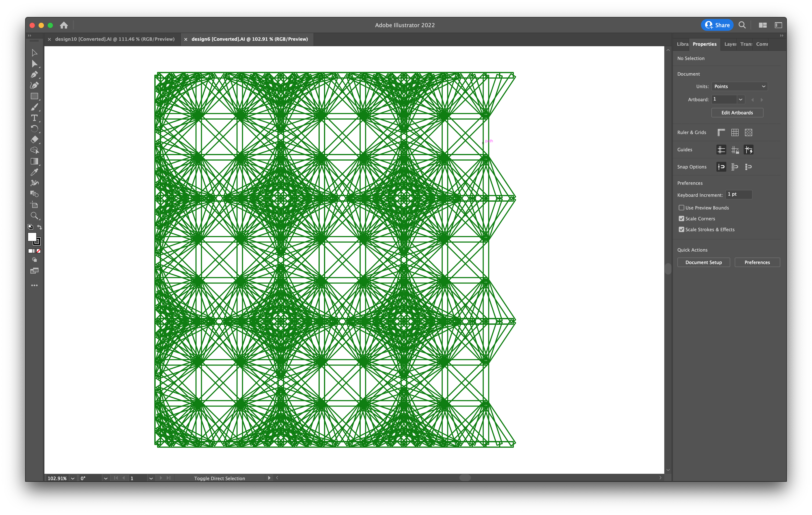Switch to the design10 Converted tab
The image size is (812, 515).
(114, 39)
